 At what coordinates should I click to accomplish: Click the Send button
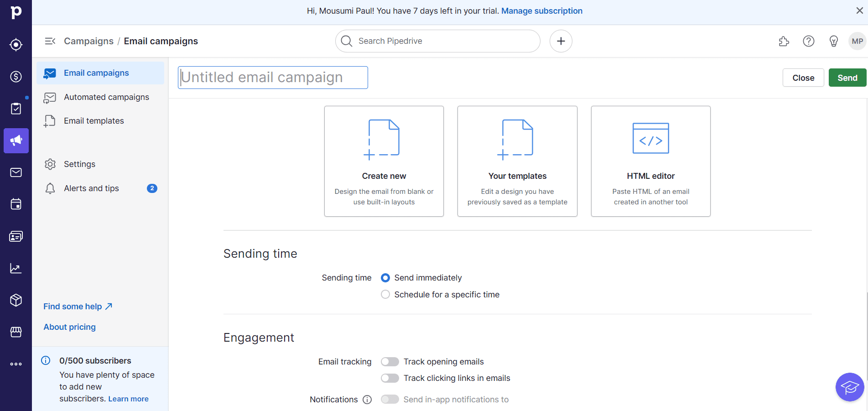[847, 78]
